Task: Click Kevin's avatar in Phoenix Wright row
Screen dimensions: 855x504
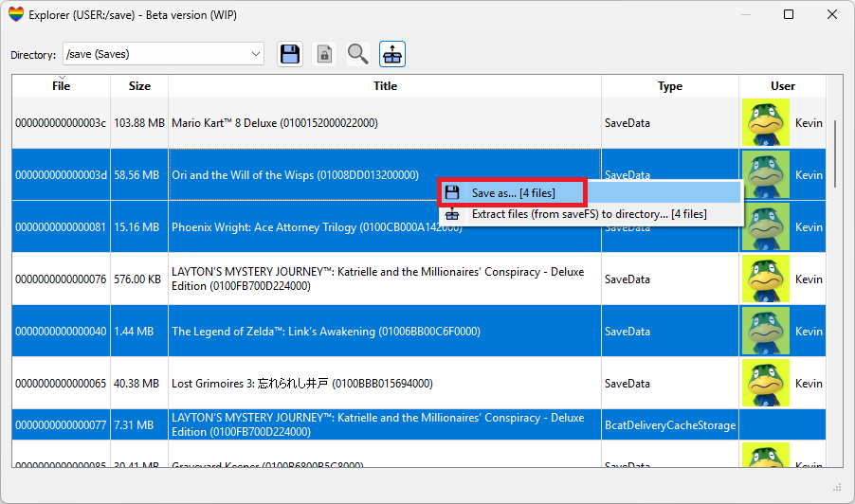Action: [766, 226]
